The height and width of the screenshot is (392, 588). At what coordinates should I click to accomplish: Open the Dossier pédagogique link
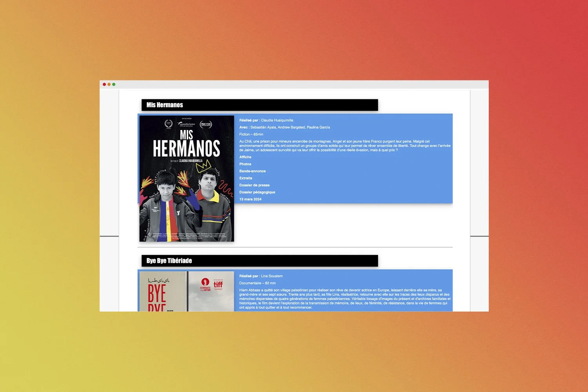coord(257,192)
